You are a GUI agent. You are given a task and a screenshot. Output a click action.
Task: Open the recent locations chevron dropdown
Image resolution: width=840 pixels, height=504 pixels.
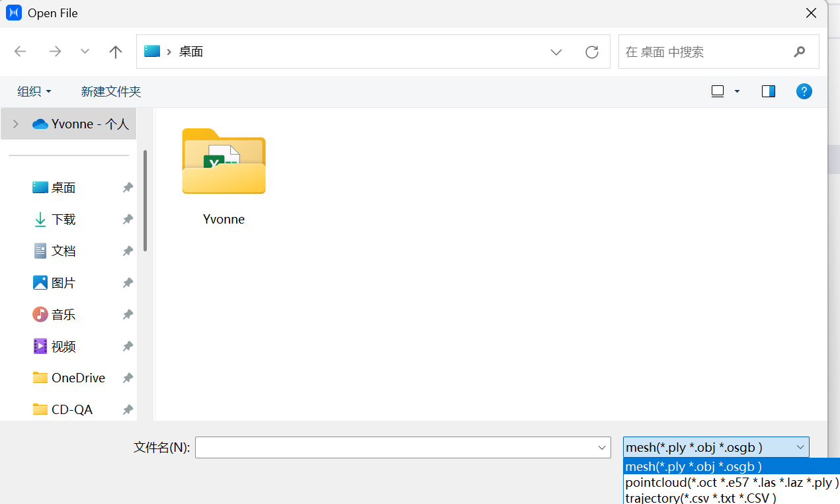tap(85, 52)
